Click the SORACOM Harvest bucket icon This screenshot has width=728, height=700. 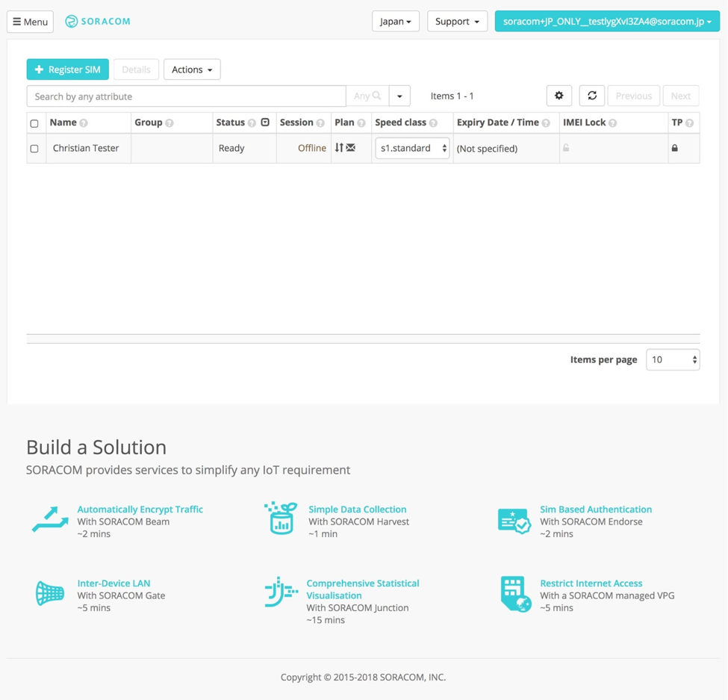281,518
